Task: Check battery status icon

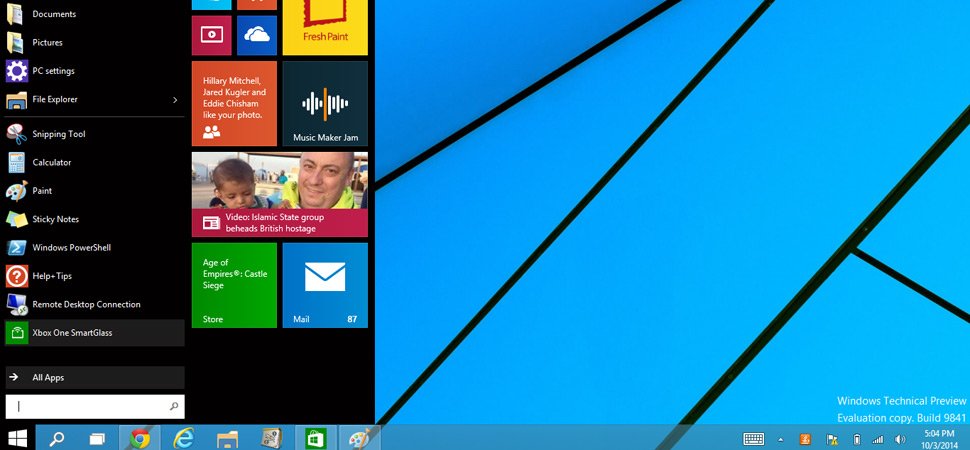Action: (x=857, y=439)
